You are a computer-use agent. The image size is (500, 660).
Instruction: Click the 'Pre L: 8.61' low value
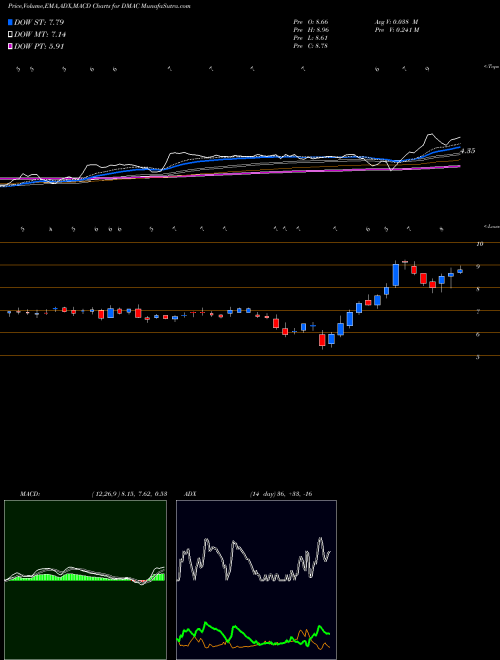(311, 38)
